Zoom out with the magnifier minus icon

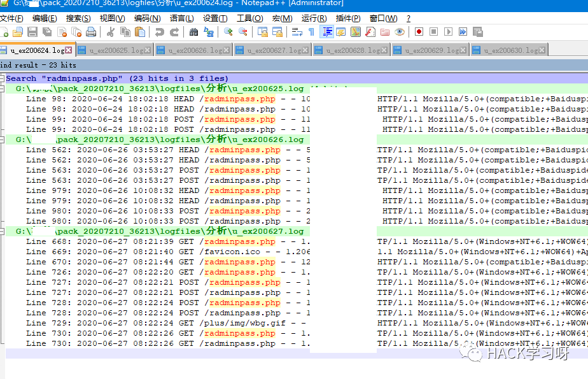pos(242,32)
